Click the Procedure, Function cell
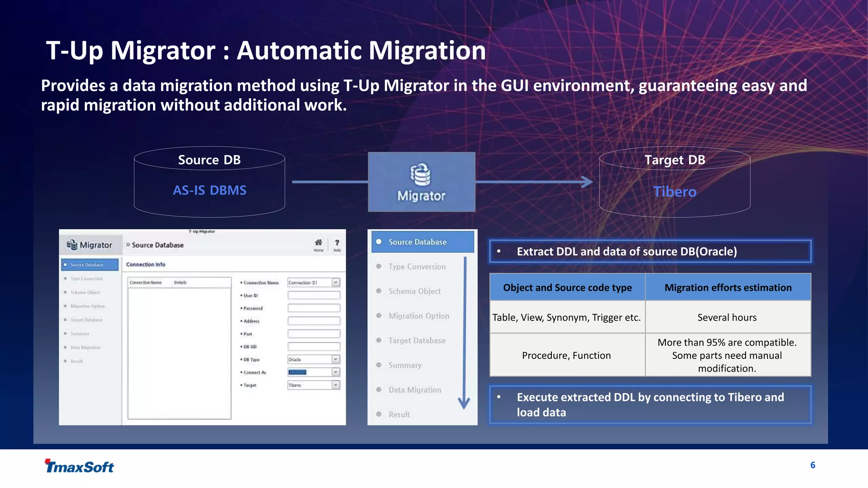Image resolution: width=868 pixels, height=488 pixels. pos(568,355)
